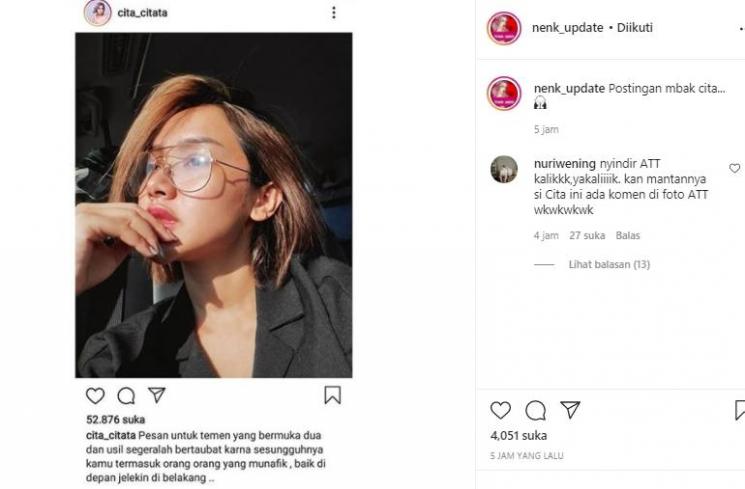Tap the heart icon under the cita_citata photo
This screenshot has width=745, height=489.
coord(95,396)
